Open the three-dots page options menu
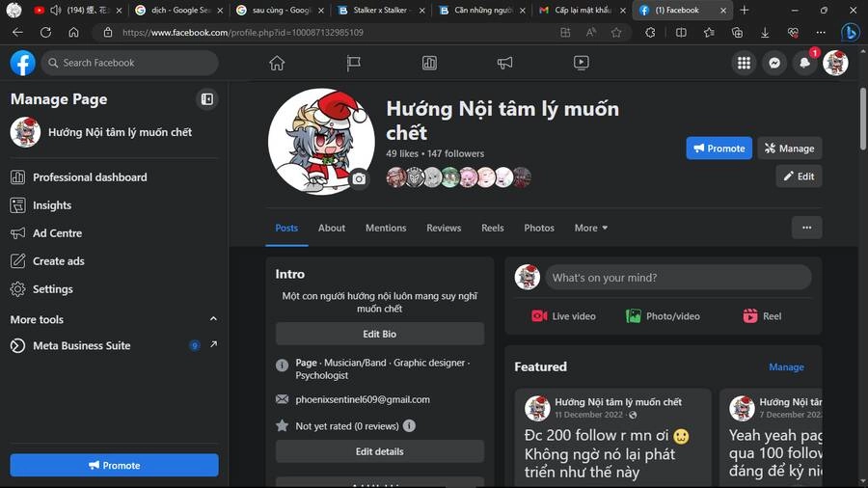This screenshot has height=488, width=868. pyautogui.click(x=806, y=228)
